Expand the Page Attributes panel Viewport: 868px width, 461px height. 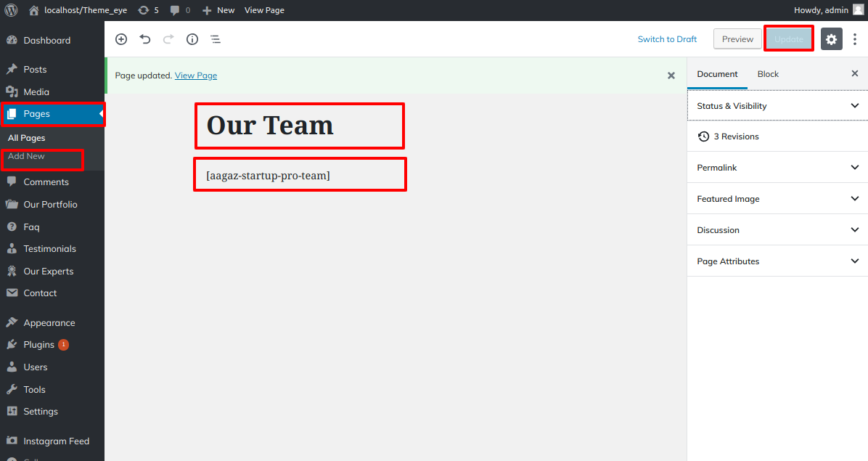pyautogui.click(x=777, y=261)
